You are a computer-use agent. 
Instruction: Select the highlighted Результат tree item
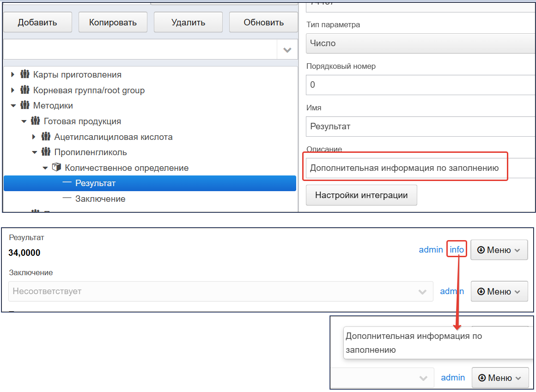150,183
